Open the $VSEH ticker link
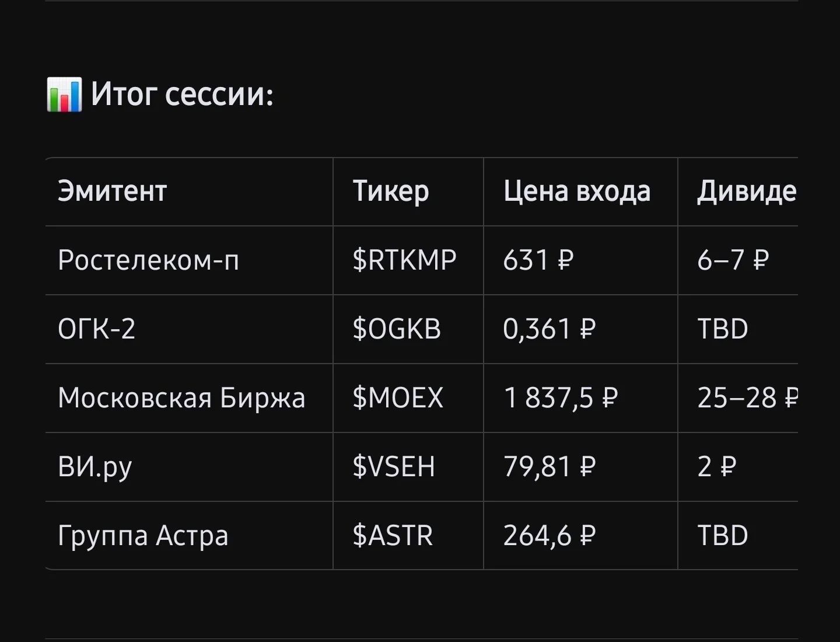Image resolution: width=840 pixels, height=642 pixels. coord(394,467)
